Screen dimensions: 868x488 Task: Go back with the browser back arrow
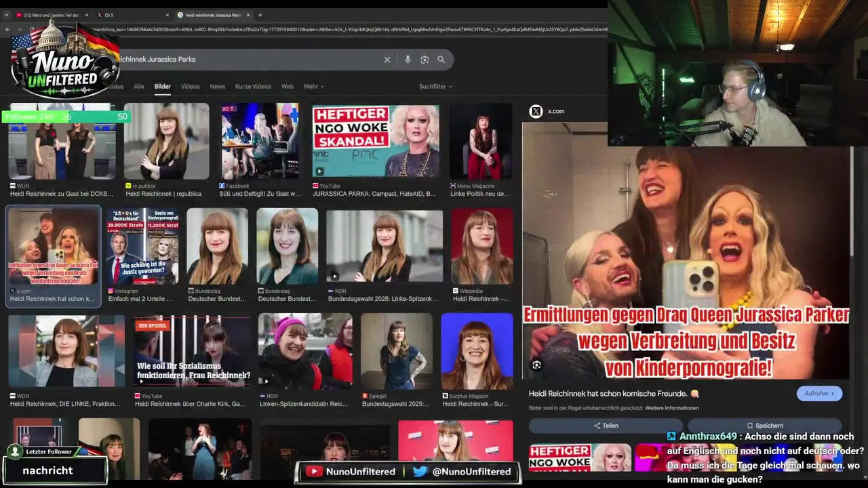click(7, 29)
